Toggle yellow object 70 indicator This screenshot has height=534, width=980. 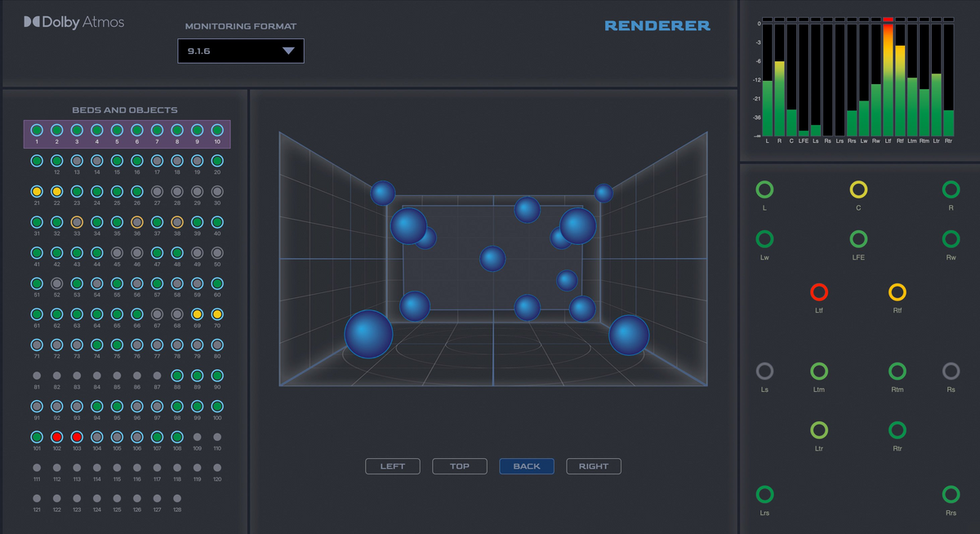pos(217,314)
